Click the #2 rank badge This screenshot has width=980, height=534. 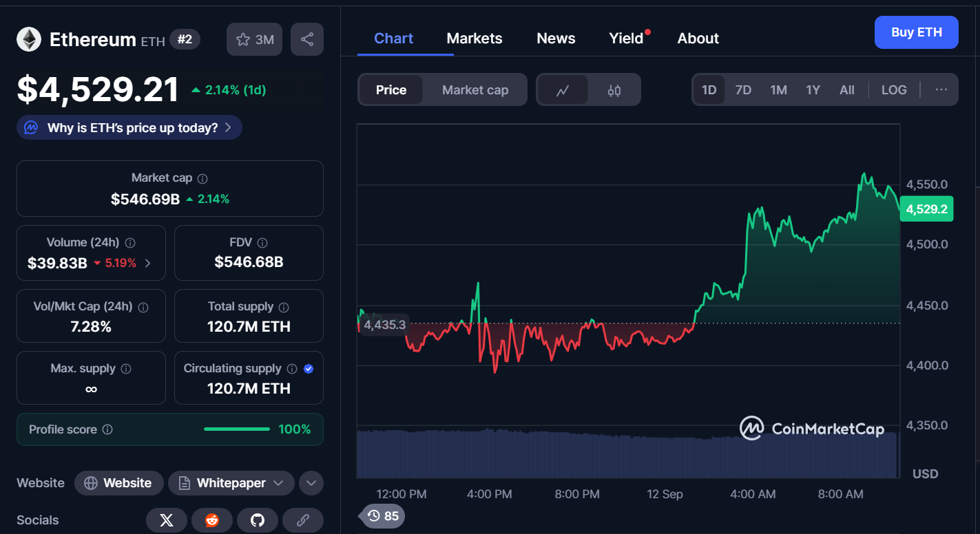point(185,39)
